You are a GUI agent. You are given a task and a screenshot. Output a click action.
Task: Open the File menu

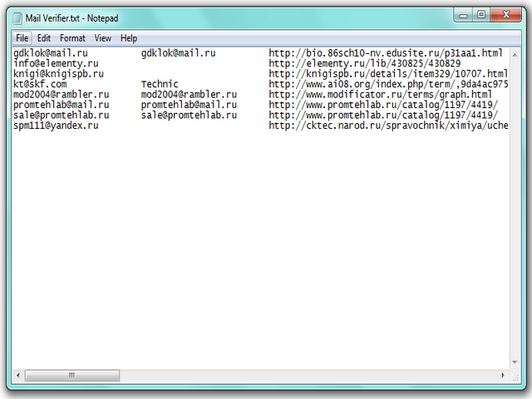[x=22, y=38]
